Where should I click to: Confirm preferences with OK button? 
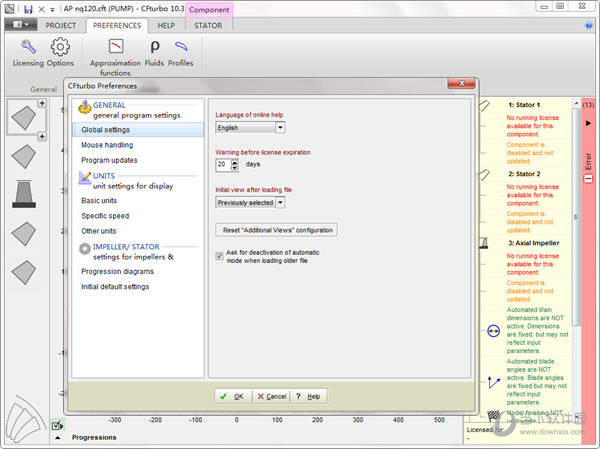233,397
